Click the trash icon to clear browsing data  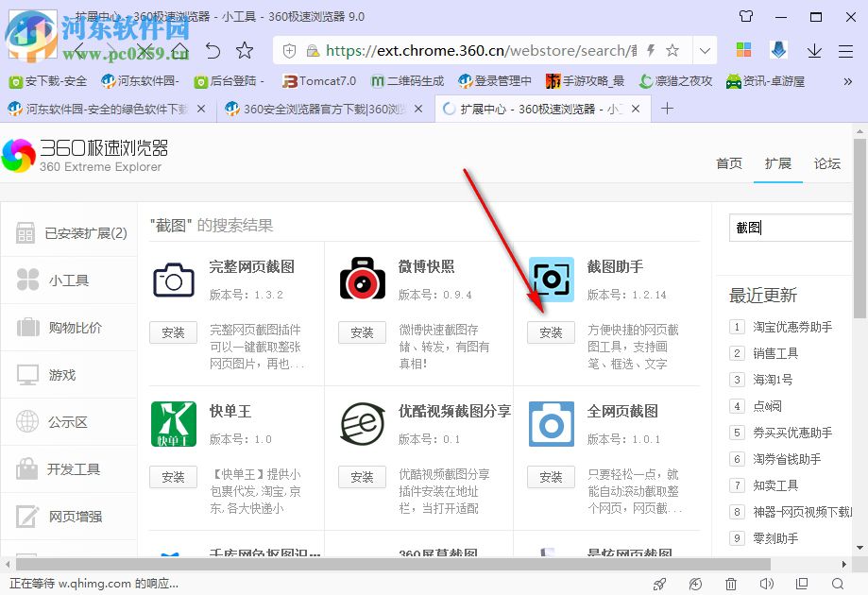pyautogui.click(x=730, y=584)
